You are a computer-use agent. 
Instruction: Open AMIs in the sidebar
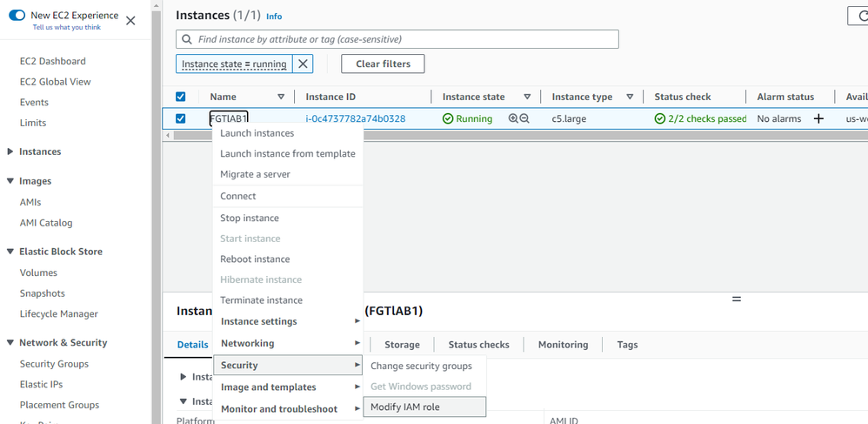coord(30,202)
